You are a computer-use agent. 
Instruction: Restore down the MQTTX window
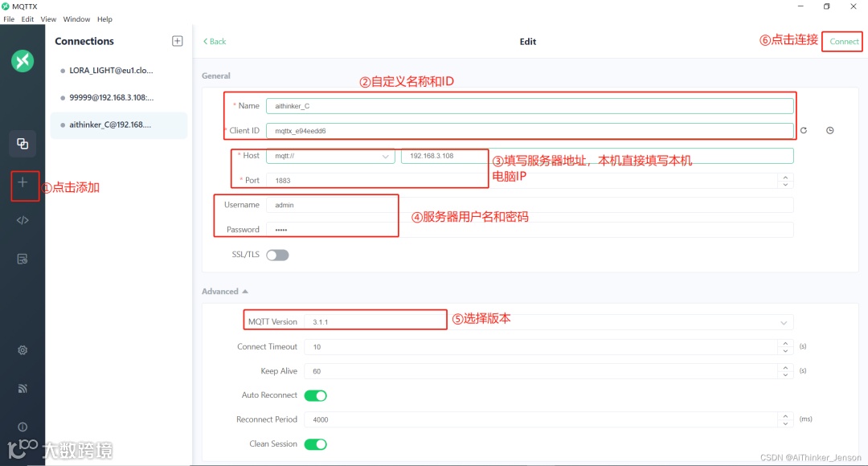[826, 6]
